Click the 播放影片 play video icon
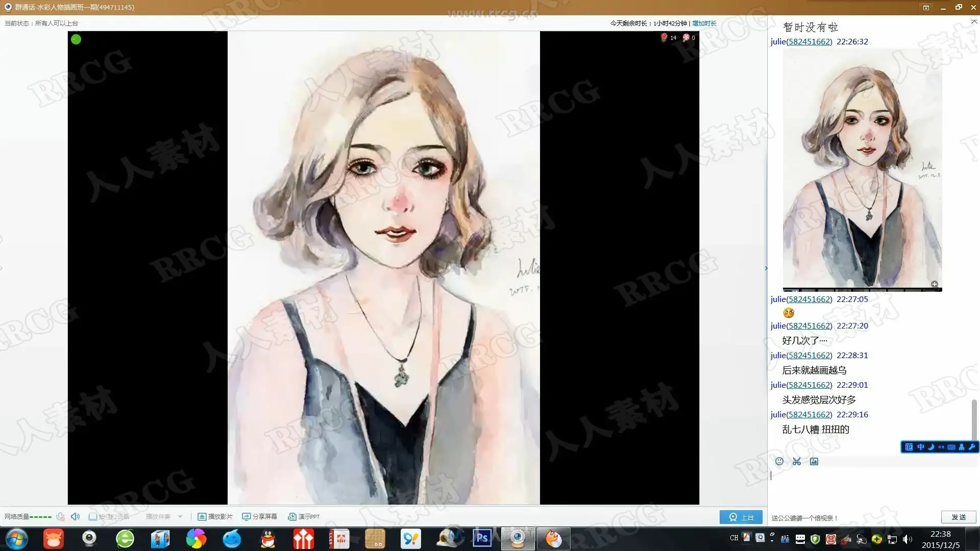 tap(202, 517)
